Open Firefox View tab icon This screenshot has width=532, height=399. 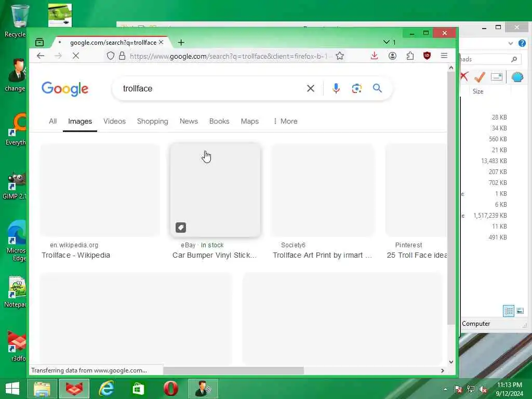pos(39,43)
